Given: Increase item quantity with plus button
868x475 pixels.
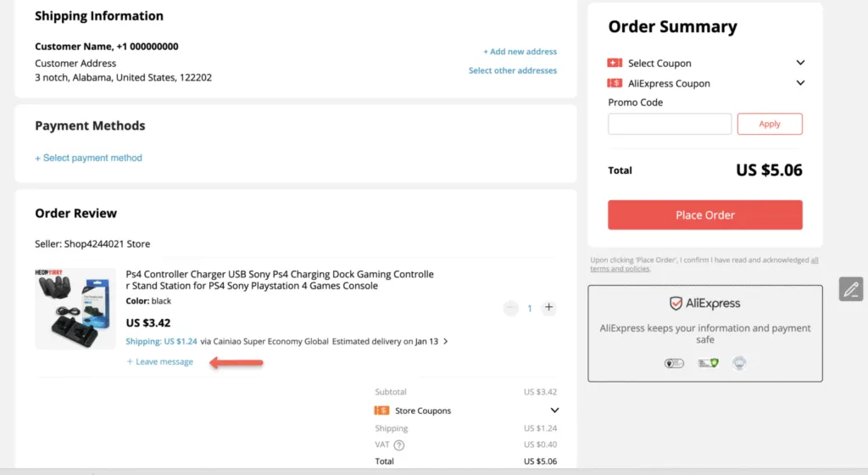Looking at the screenshot, I should click(x=549, y=308).
